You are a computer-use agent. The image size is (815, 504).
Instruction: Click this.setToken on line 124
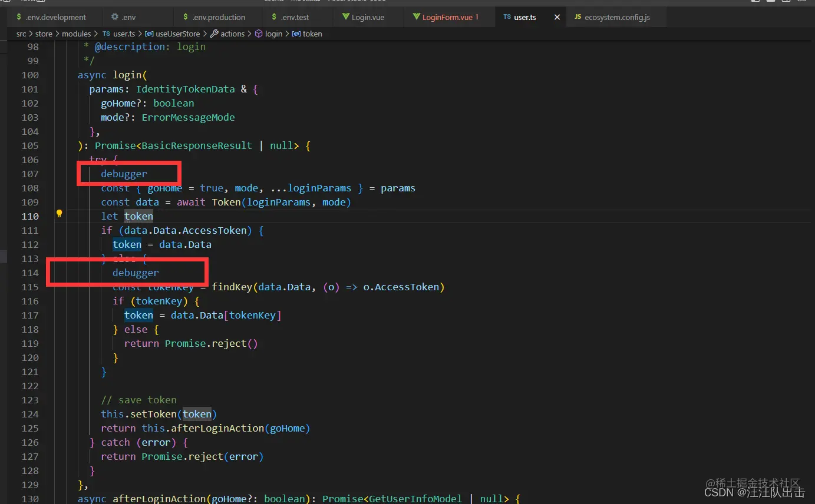(139, 414)
